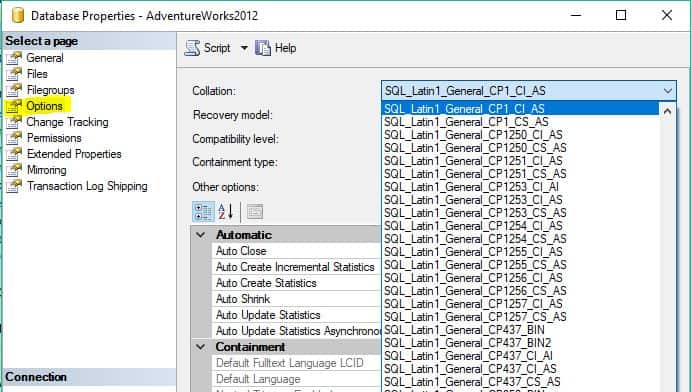The width and height of the screenshot is (691, 392).
Task: Click the Permissions page icon
Action: (x=14, y=138)
